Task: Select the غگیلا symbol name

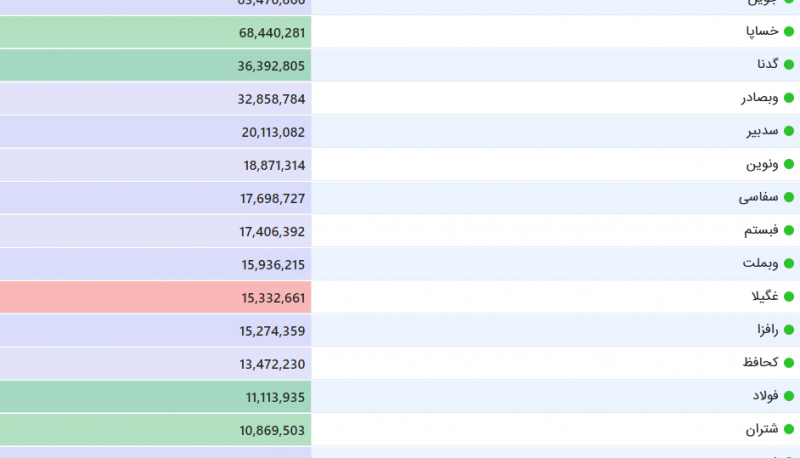Action: (x=765, y=296)
